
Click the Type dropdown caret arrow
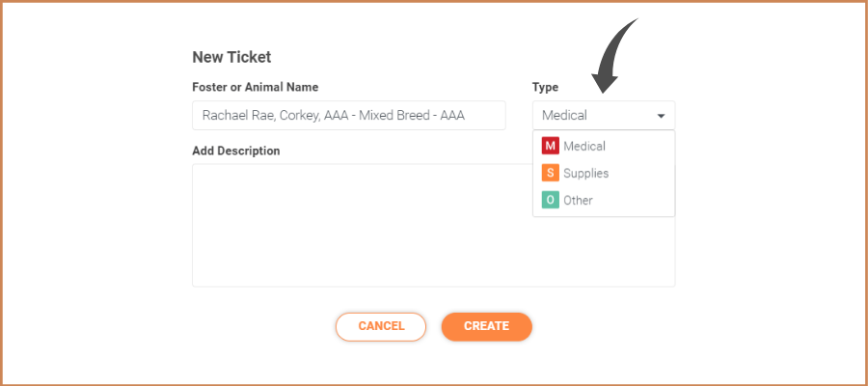coord(661,116)
